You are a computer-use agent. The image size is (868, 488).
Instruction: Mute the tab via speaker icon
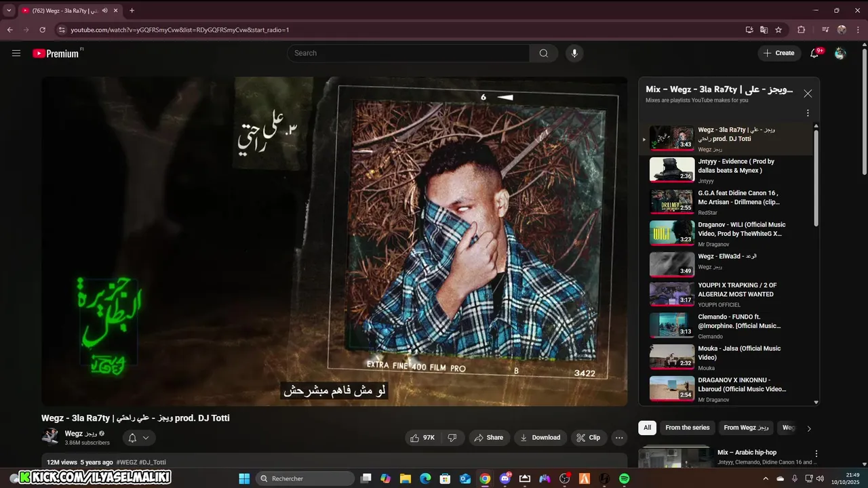click(104, 10)
